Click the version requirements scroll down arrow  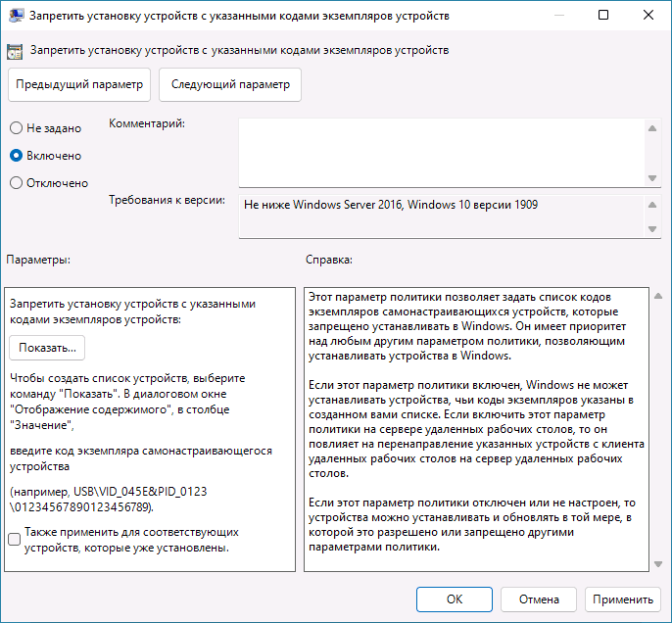point(652,229)
